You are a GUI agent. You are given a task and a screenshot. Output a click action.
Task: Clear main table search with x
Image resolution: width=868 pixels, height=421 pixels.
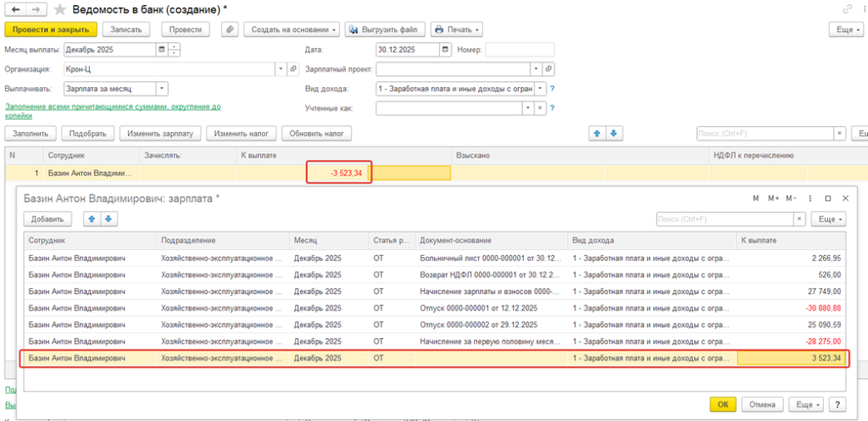tap(840, 133)
